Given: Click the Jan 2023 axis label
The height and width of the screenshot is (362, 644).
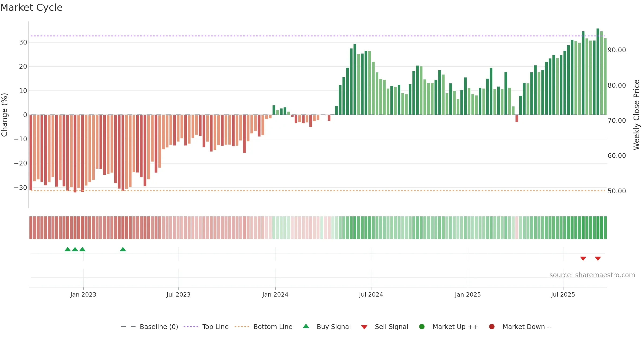Looking at the screenshot, I should 83,295.
